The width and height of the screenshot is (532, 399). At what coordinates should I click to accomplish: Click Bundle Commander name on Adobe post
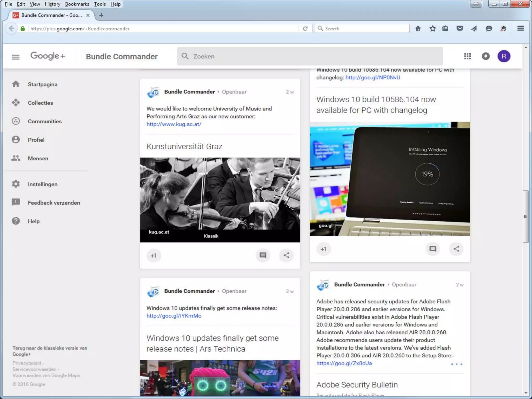[359, 284]
